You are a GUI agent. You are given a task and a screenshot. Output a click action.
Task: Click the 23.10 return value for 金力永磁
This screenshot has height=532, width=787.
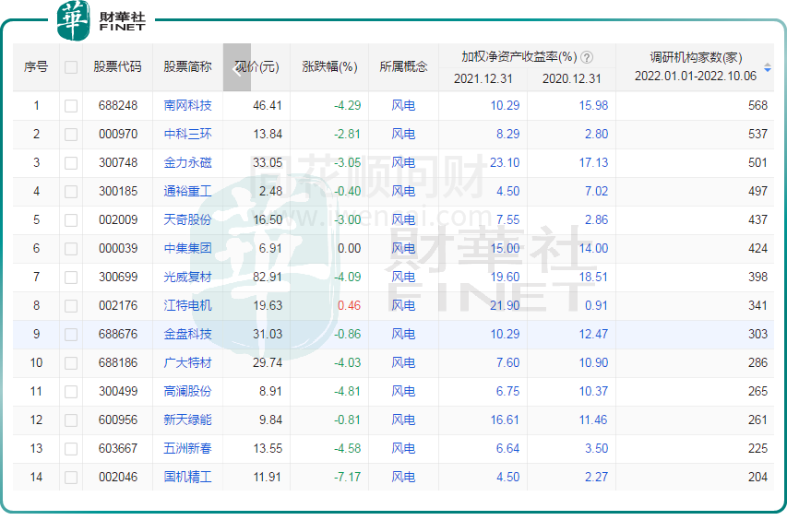[505, 162]
